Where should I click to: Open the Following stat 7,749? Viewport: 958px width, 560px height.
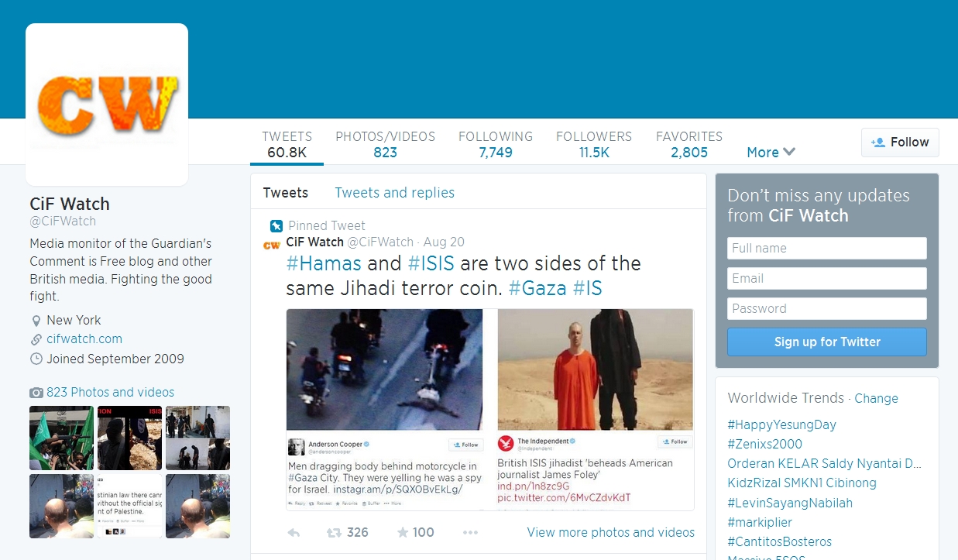pyautogui.click(x=496, y=145)
